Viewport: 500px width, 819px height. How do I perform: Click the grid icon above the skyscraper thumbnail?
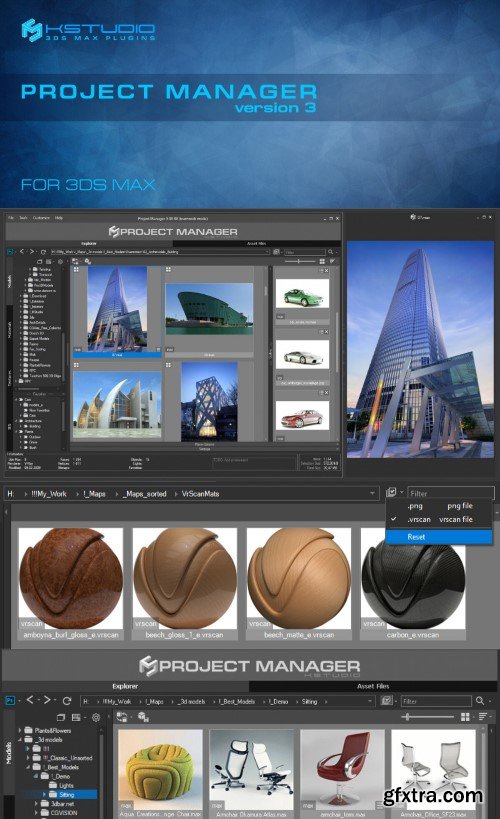click(x=76, y=270)
